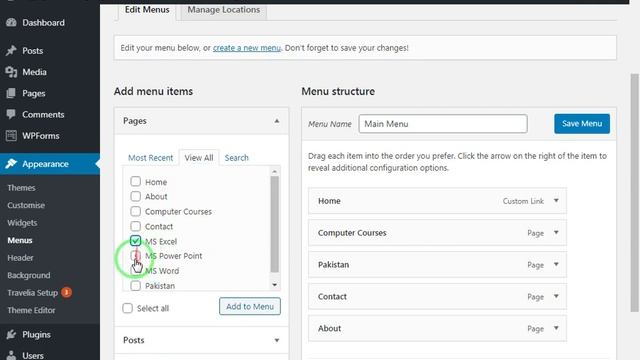The image size is (640, 360).
Task: Open Customise in the Appearance submenu
Action: click(x=26, y=205)
